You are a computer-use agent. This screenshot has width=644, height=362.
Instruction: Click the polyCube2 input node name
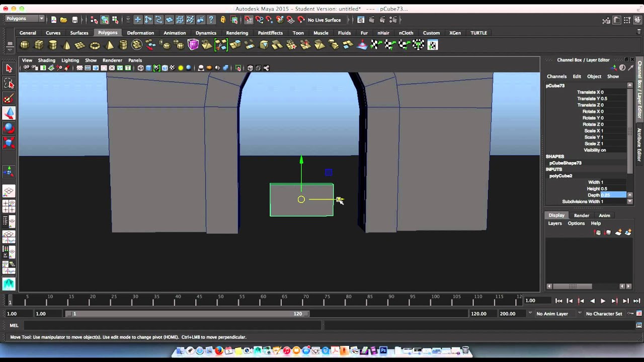tap(560, 176)
